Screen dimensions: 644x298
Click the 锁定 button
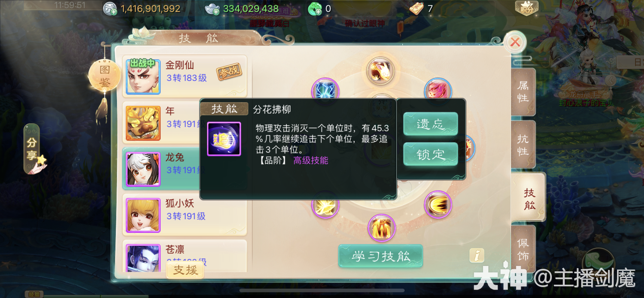[431, 154]
